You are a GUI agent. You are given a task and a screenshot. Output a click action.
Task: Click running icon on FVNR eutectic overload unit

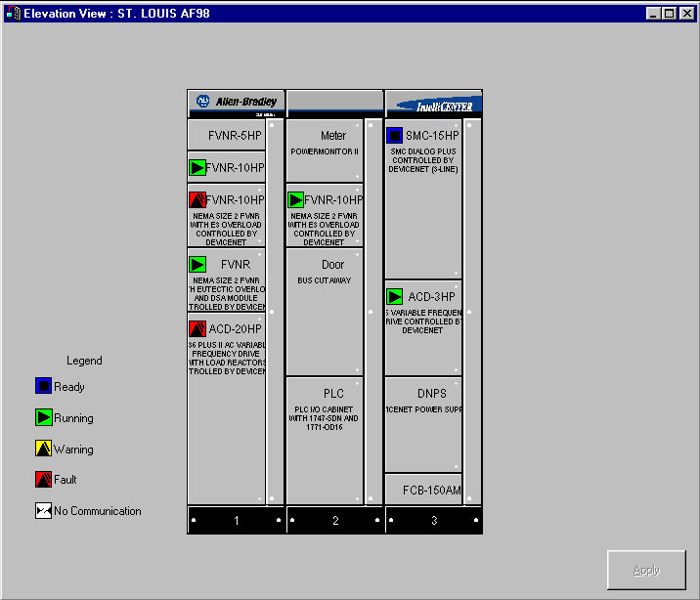point(197,264)
